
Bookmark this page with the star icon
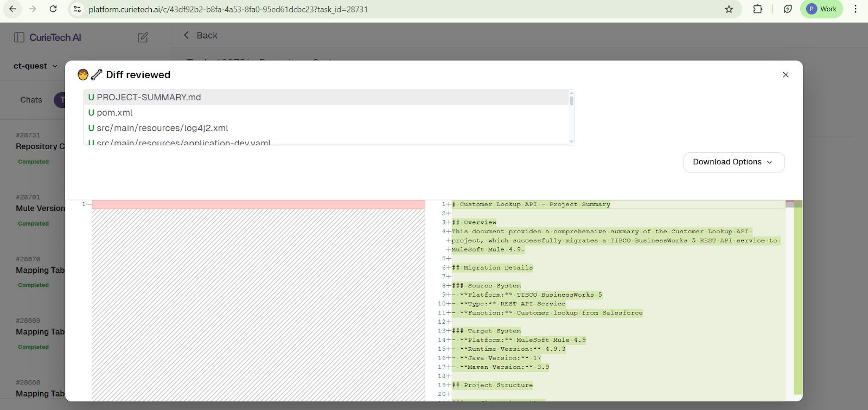[x=729, y=9]
